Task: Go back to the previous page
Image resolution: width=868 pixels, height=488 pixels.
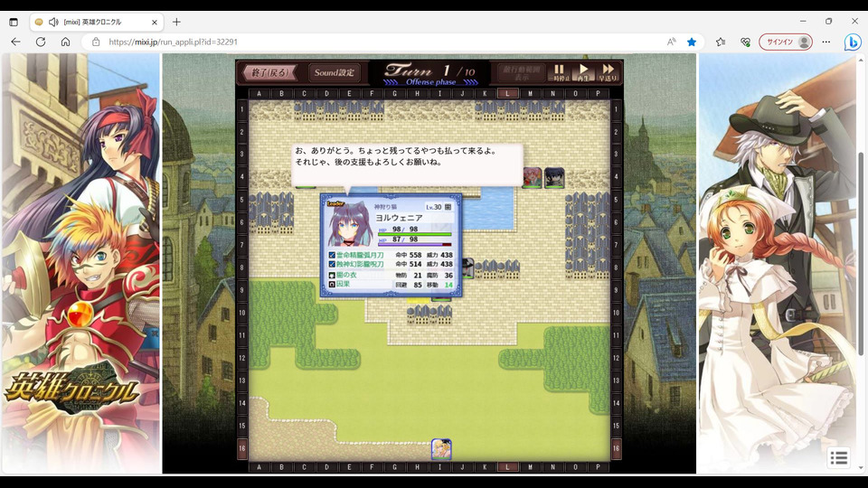Action: coord(15,42)
